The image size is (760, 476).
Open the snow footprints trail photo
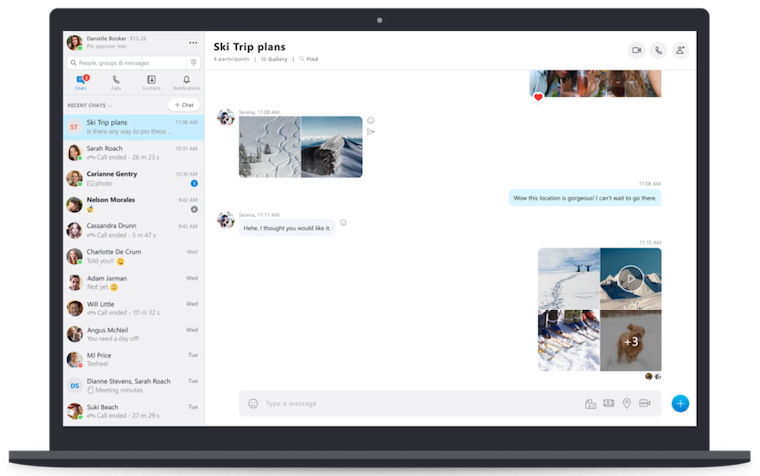point(569,279)
